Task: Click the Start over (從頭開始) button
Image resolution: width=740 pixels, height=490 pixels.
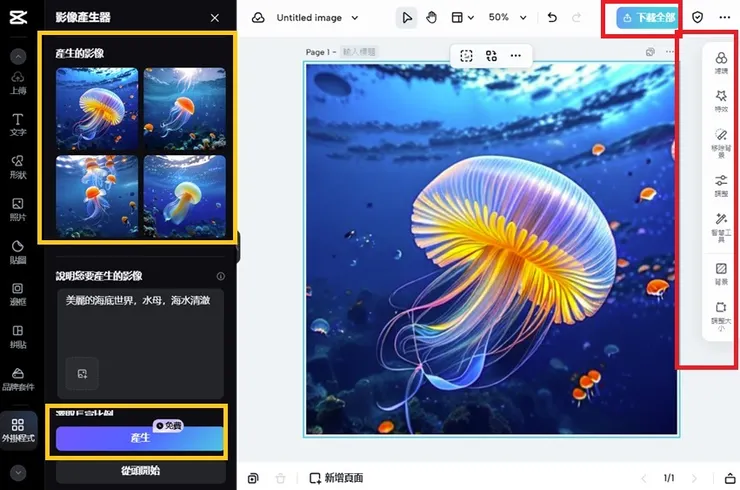Action: (x=141, y=471)
